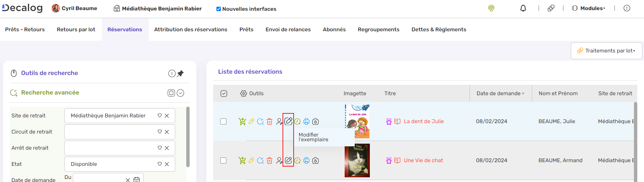Screen dimensions: 644x182
Task: Click Modifier l'exemplaire icon on La dent de Julie row
Action: coord(288,121)
